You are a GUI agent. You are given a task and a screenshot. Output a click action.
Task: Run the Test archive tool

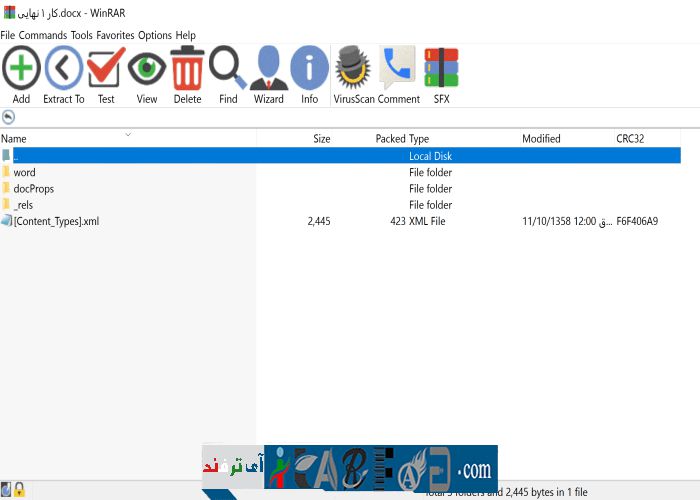[106, 70]
